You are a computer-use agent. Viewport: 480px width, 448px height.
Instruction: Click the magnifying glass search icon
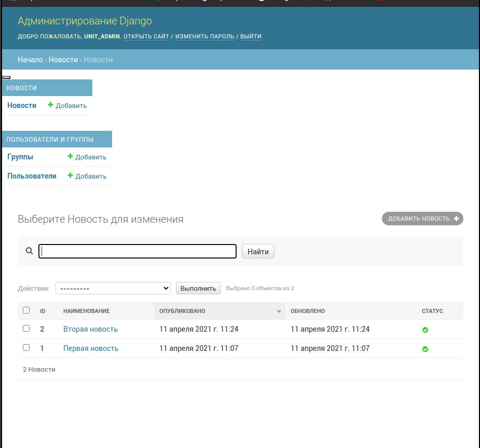pyautogui.click(x=30, y=251)
